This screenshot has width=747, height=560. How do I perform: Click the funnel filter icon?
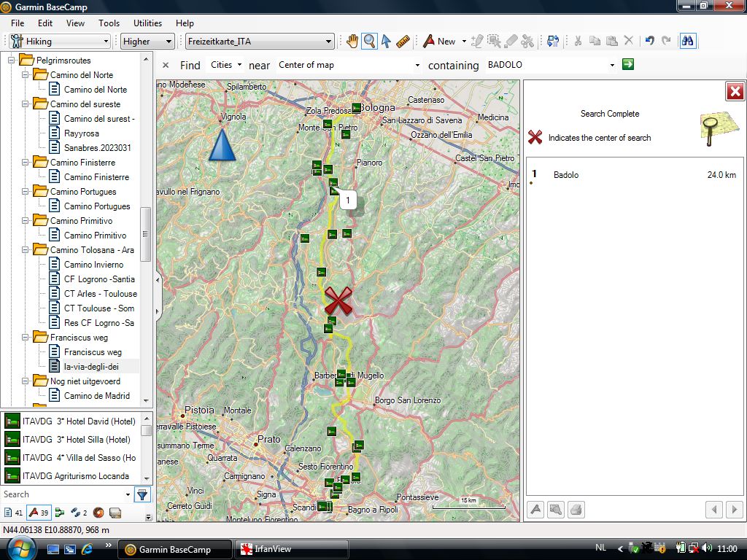[142, 494]
